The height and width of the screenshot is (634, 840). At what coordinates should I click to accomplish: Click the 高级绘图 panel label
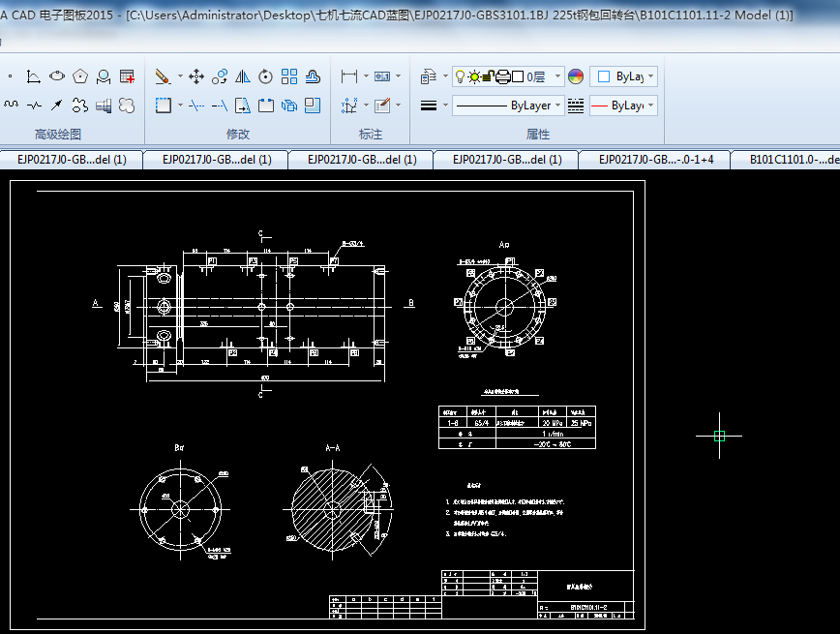tap(58, 134)
